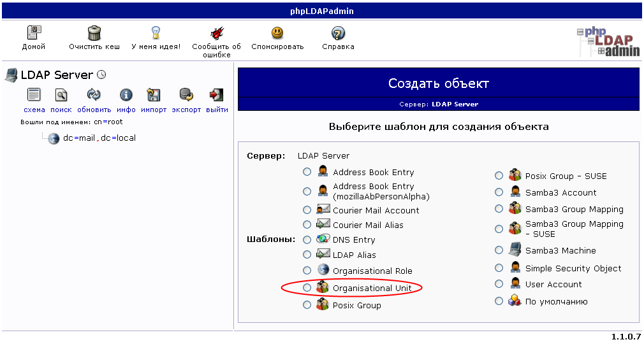This screenshot has width=644, height=342.
Task: Click the LDAP Alias arrow envelope icon
Action: 323,254
